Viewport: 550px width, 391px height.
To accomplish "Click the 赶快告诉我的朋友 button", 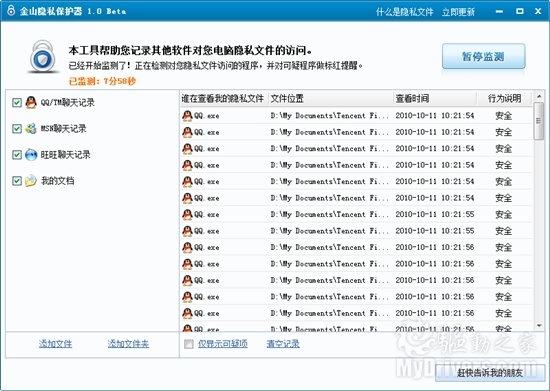I will tap(490, 373).
